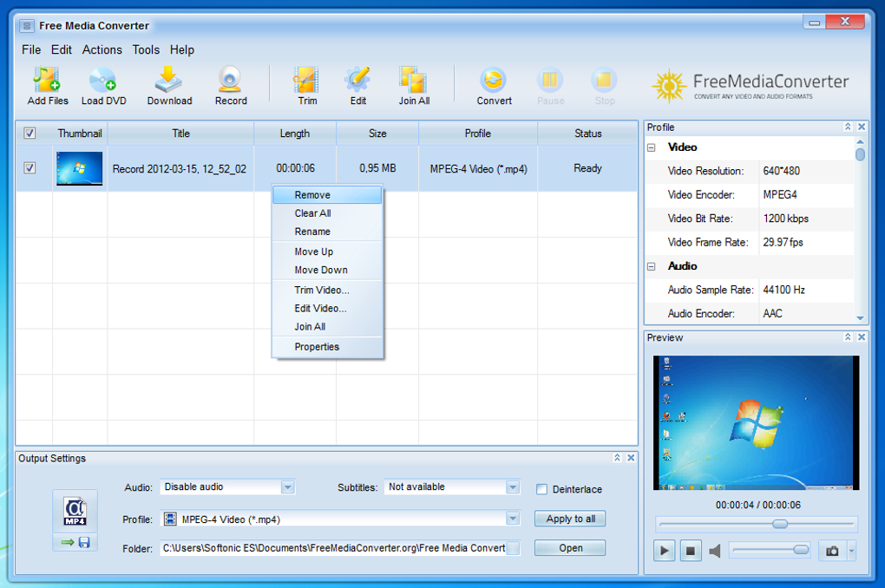Choose Trim Video... from context menu
Image resolution: width=885 pixels, height=588 pixels.
(327, 290)
